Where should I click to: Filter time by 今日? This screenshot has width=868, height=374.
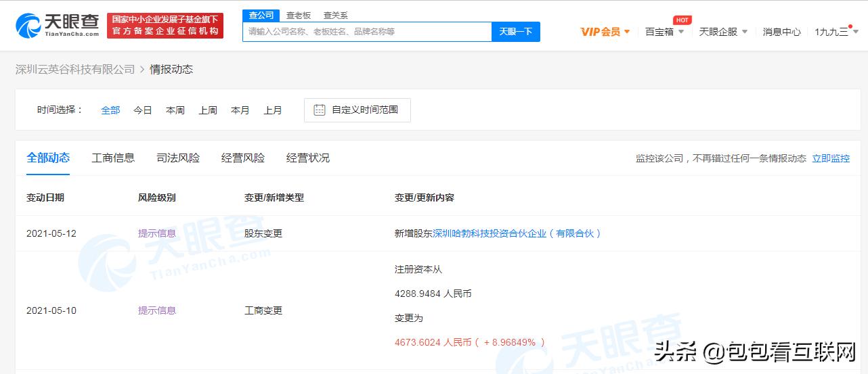click(143, 110)
